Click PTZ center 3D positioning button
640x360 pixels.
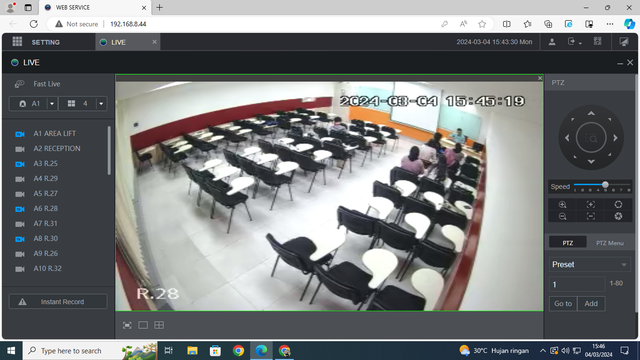[591, 138]
